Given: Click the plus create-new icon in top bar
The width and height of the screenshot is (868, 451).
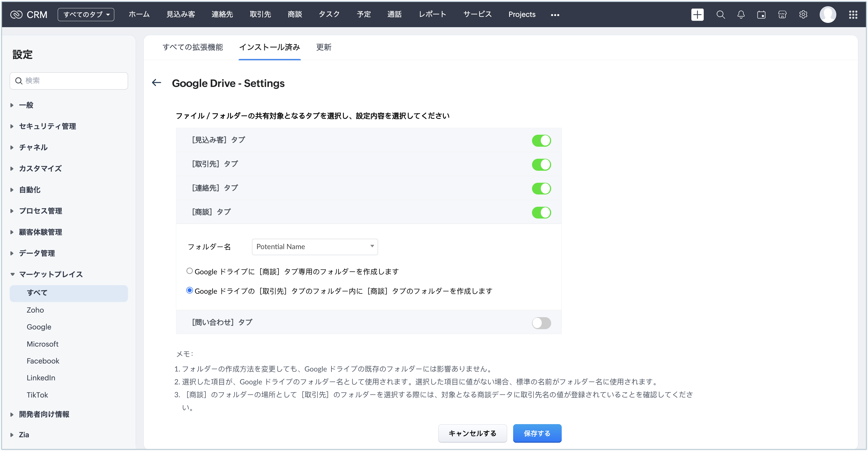Looking at the screenshot, I should tap(697, 15).
